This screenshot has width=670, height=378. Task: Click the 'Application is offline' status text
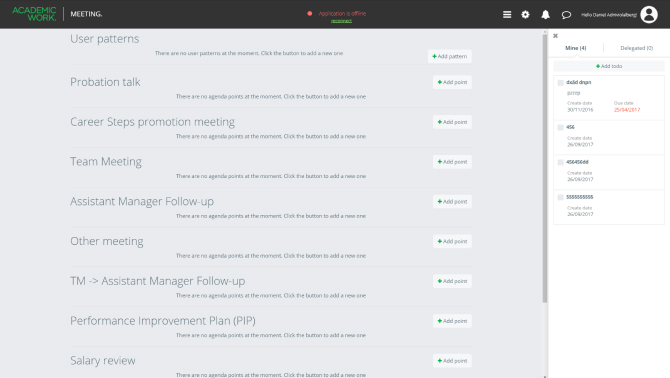342,14
